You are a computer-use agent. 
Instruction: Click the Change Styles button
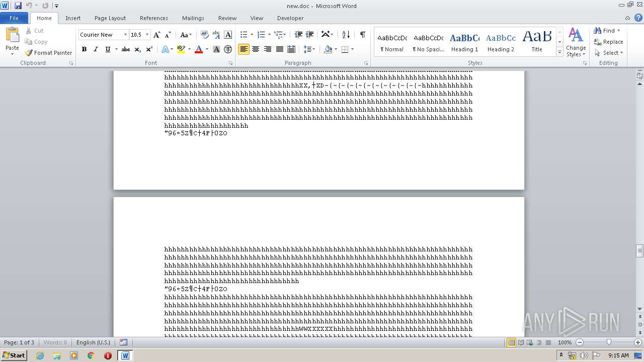(576, 42)
